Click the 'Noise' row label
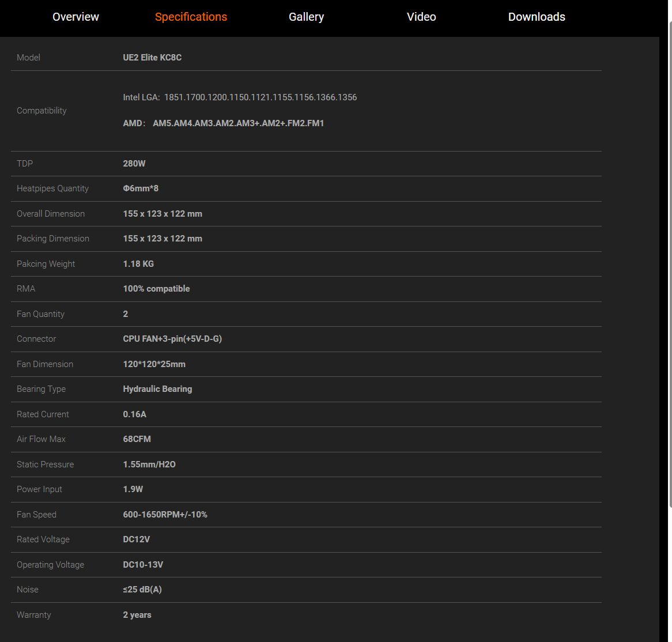 pyautogui.click(x=28, y=590)
